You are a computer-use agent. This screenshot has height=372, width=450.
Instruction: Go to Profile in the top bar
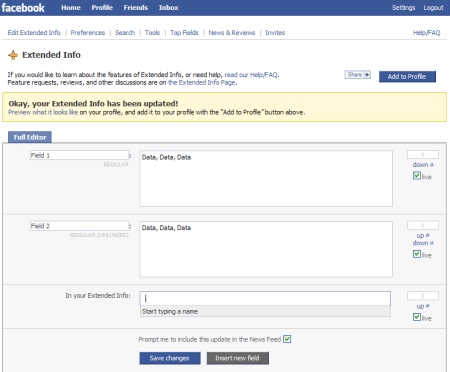pos(102,8)
